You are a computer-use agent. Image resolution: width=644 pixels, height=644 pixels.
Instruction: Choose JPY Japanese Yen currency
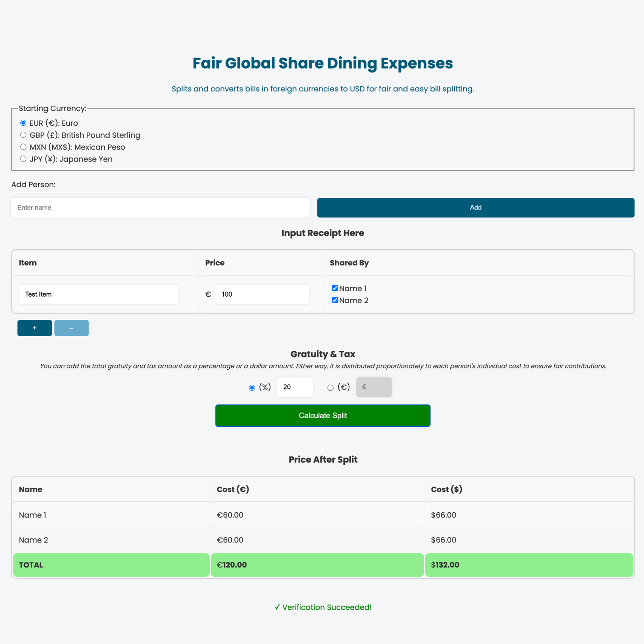click(x=23, y=159)
